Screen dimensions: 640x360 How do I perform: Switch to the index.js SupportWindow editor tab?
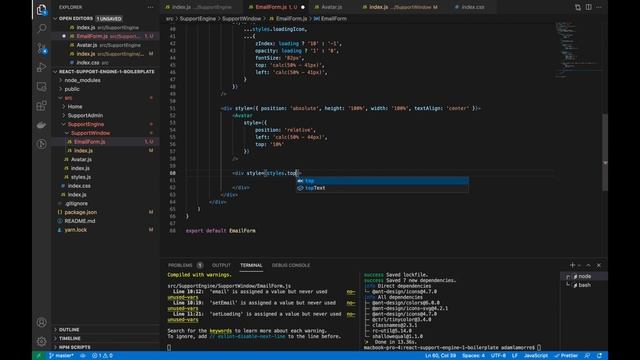(400, 7)
